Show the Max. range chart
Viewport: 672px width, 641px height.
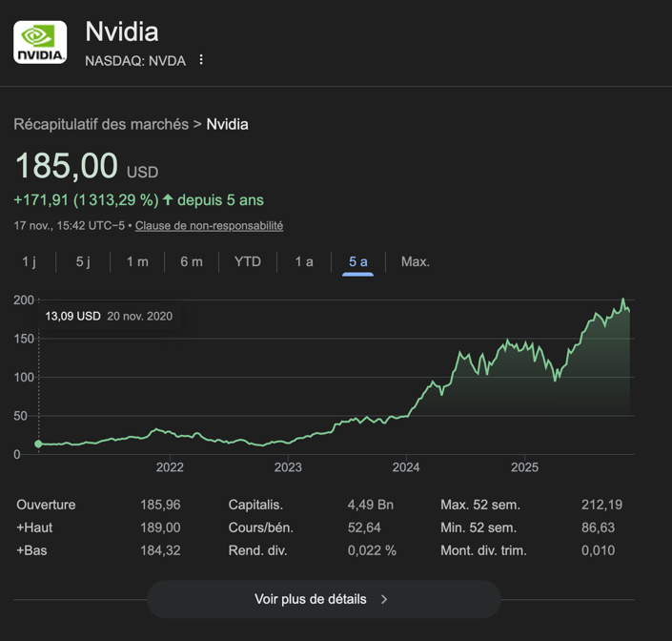tap(416, 261)
